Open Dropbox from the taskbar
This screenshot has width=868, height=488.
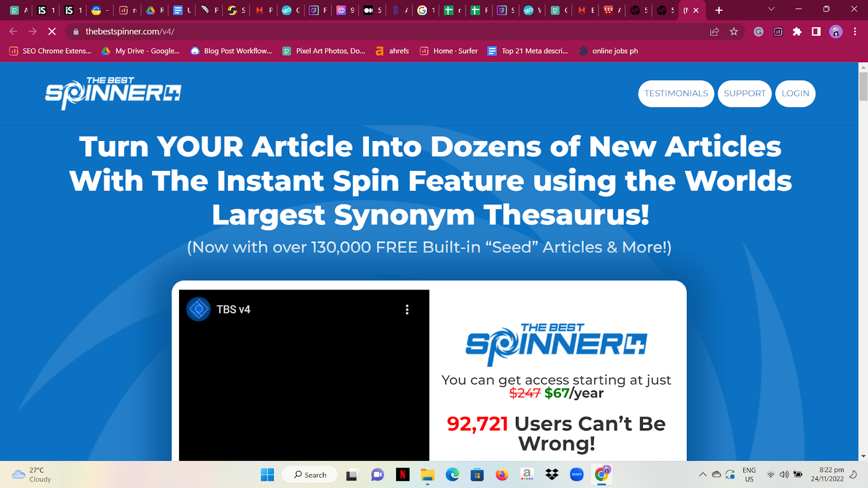pos(552,475)
